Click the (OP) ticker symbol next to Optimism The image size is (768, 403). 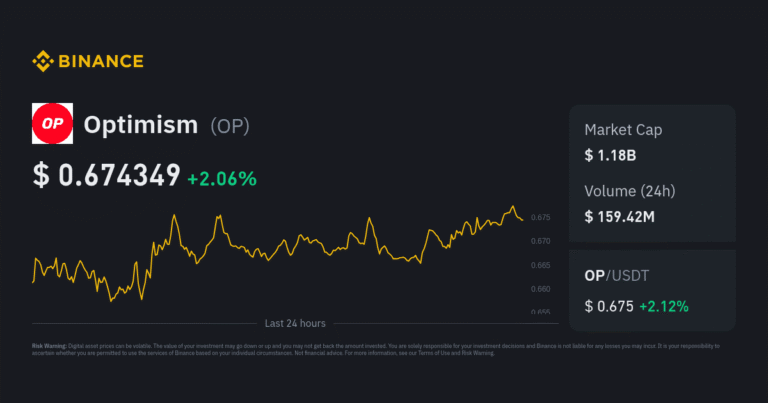[229, 127]
